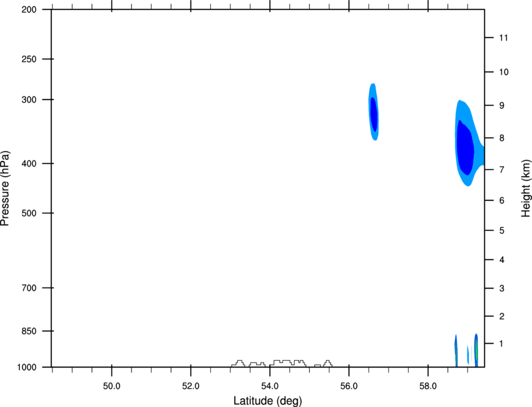Pick the 4 km height label

click(x=502, y=260)
